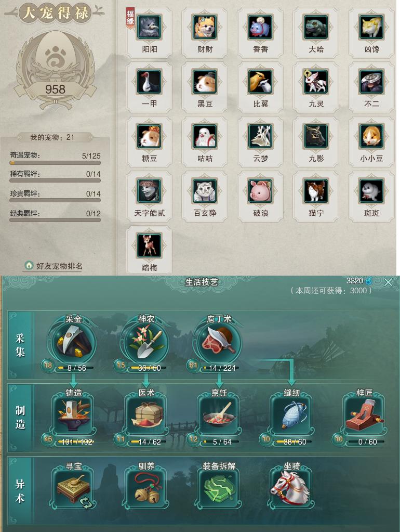This screenshot has width=400, height=532.
Task: Choose the 破浪 pig pet icon
Action: click(x=260, y=191)
